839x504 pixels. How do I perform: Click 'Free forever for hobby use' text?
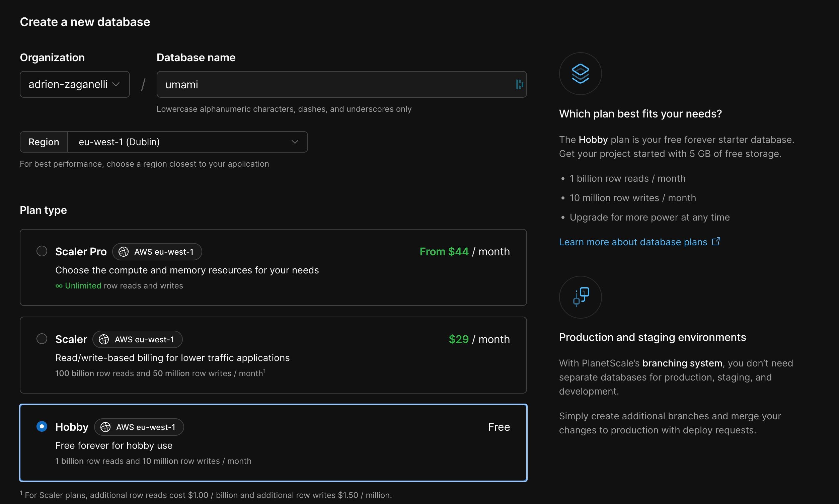(x=114, y=445)
